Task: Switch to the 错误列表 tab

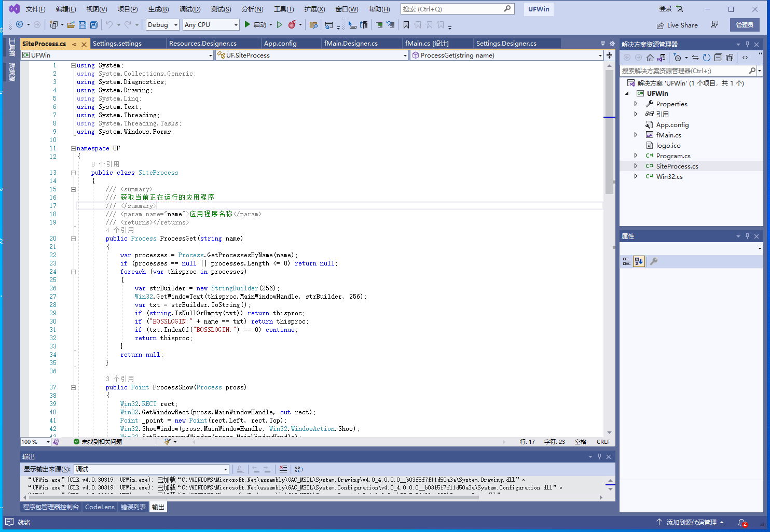Action: coord(133,507)
